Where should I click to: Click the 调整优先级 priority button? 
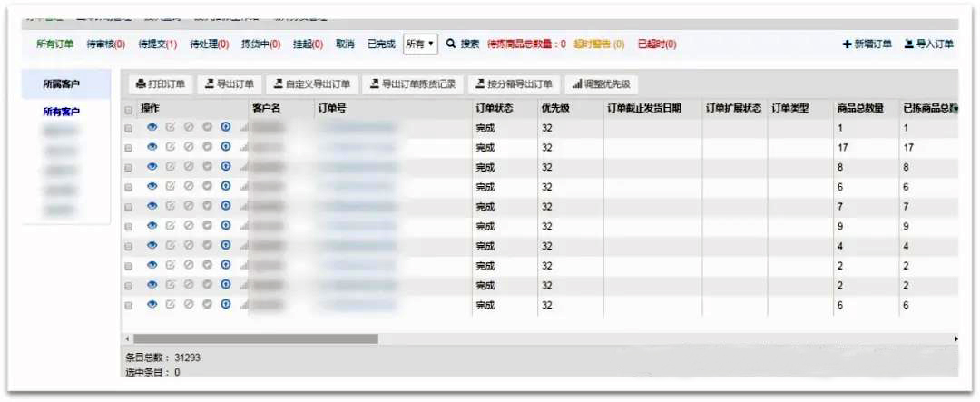click(x=602, y=84)
